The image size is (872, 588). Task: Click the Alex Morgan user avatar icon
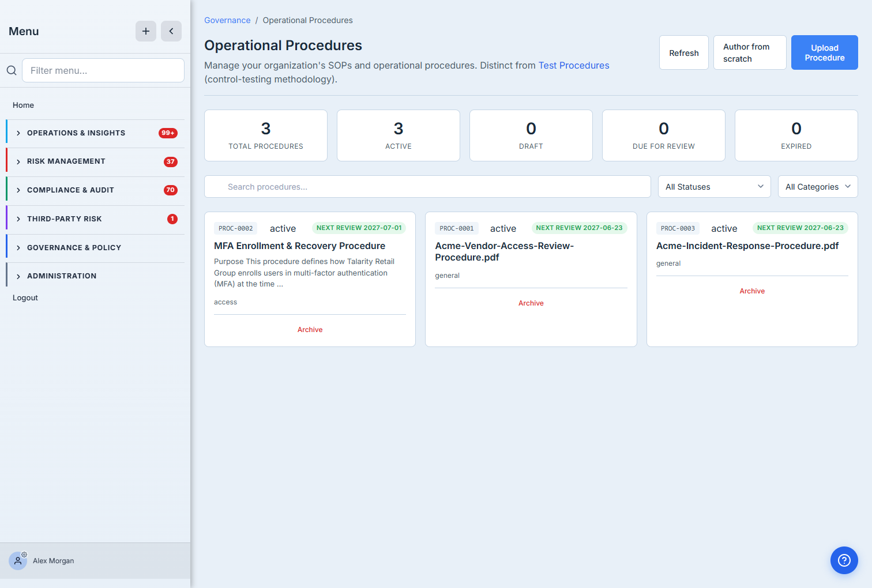click(x=18, y=560)
